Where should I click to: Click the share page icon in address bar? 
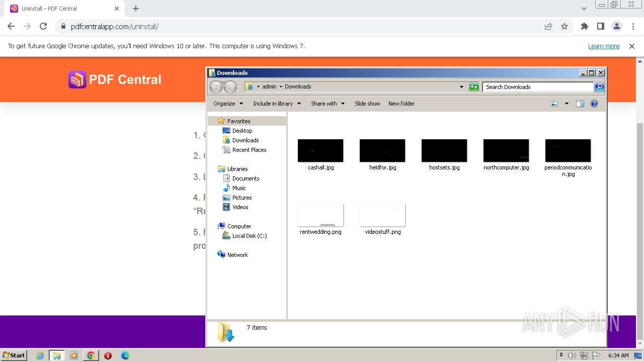548,26
